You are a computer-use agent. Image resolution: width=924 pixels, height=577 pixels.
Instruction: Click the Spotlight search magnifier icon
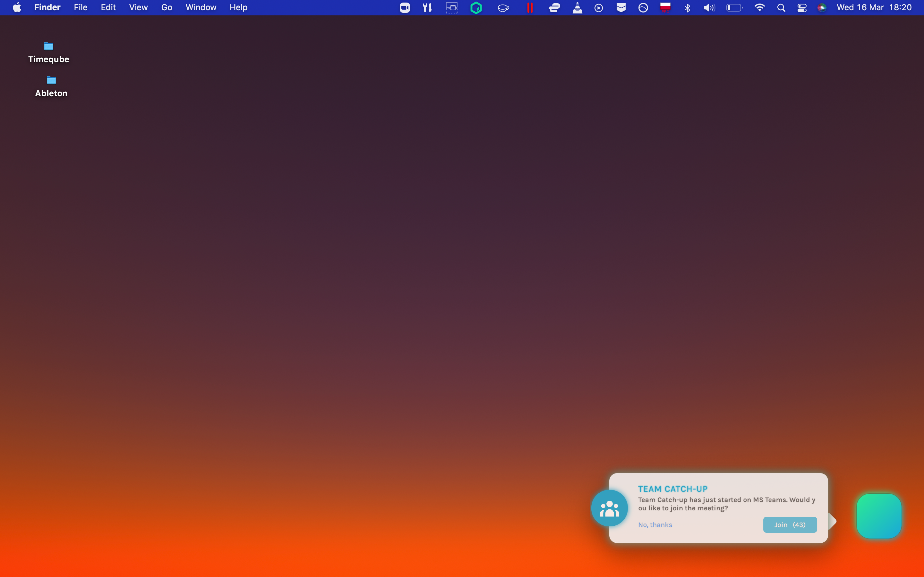click(781, 8)
